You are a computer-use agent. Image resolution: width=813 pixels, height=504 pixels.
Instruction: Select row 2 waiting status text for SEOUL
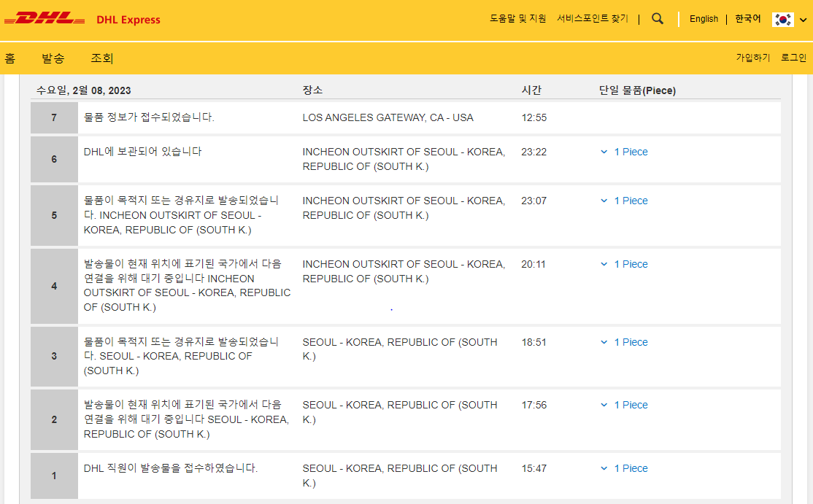187,419
